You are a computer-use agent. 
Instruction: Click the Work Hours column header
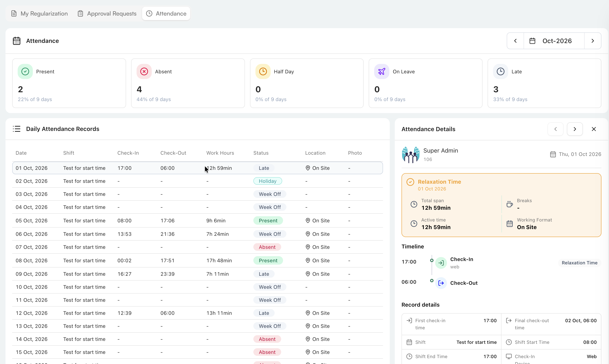pyautogui.click(x=220, y=153)
